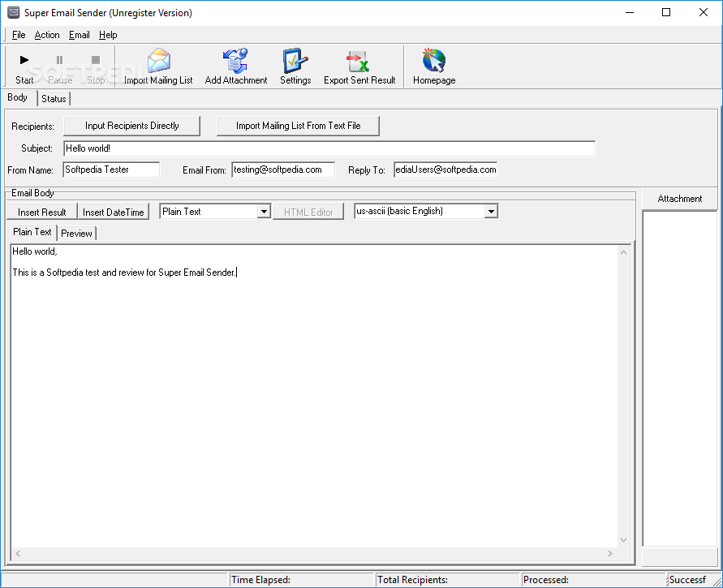Screen dimensions: 723x588
Task: Click the 'This is a Softpedia test' line
Action: pos(124,273)
